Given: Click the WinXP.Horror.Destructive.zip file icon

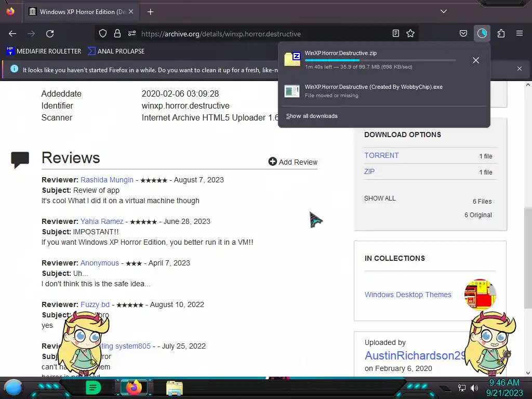Looking at the screenshot, I should coord(292,59).
